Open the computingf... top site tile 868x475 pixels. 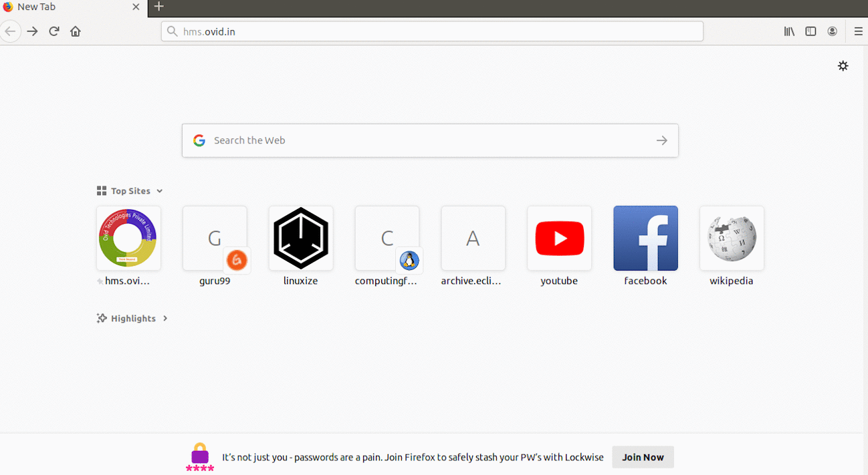387,238
